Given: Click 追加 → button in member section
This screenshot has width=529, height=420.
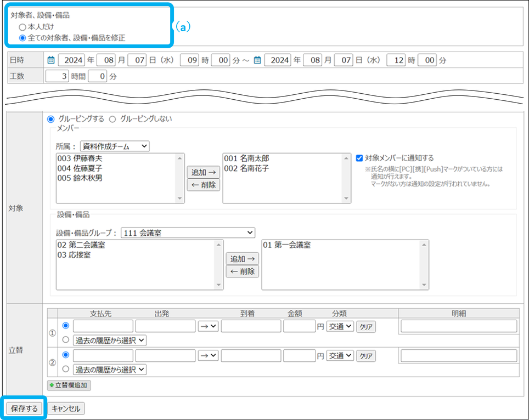Looking at the screenshot, I should pyautogui.click(x=203, y=172).
